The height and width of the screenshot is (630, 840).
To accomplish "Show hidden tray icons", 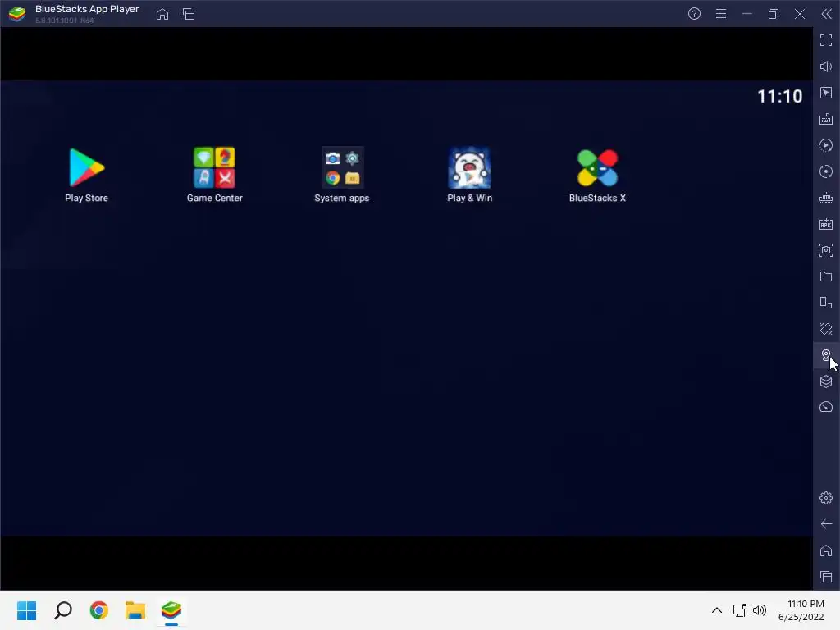I will [717, 610].
